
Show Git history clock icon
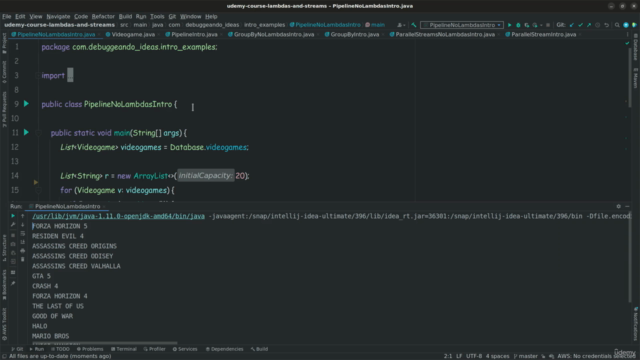(x=598, y=25)
